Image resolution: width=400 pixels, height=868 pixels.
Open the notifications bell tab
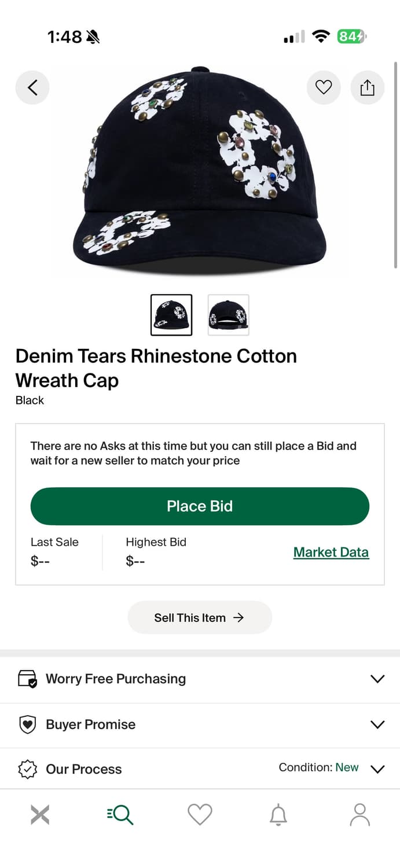[278, 815]
